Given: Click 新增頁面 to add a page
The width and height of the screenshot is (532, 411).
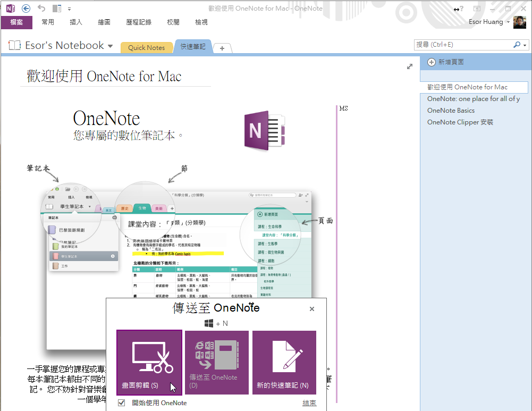Looking at the screenshot, I should pos(451,63).
